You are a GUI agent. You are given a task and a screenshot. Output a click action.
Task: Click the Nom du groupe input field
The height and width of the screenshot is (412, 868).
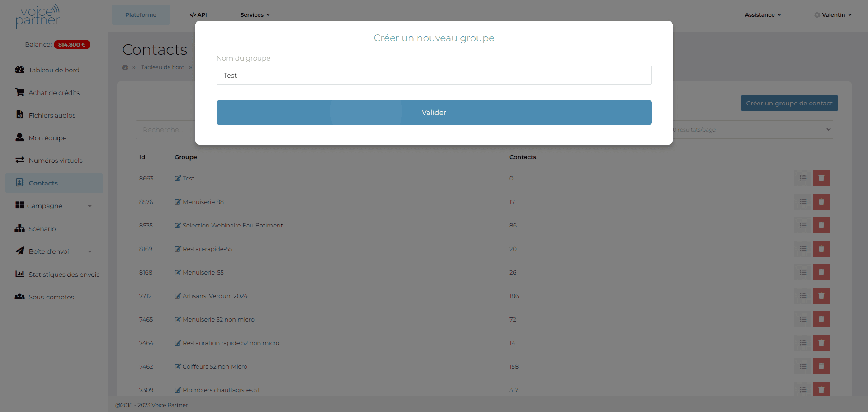tap(434, 75)
